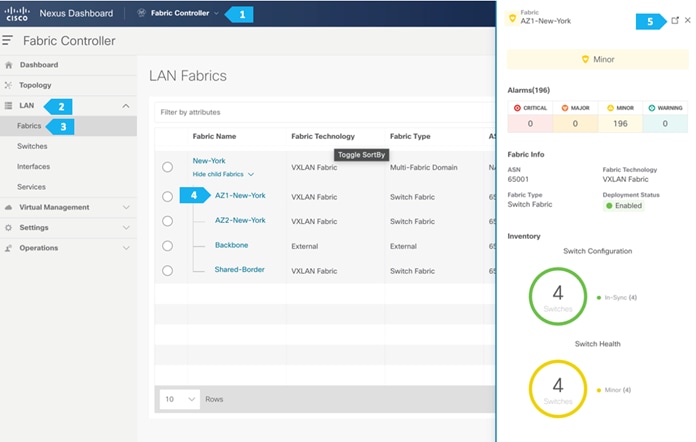Click the Warning alarm icon
Screen dimensions: 696x442
tap(652, 108)
